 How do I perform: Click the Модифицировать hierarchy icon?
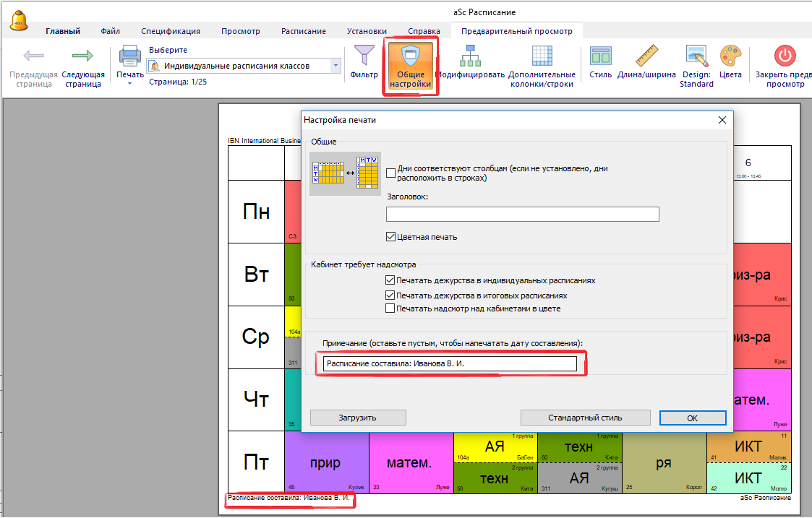(470, 57)
